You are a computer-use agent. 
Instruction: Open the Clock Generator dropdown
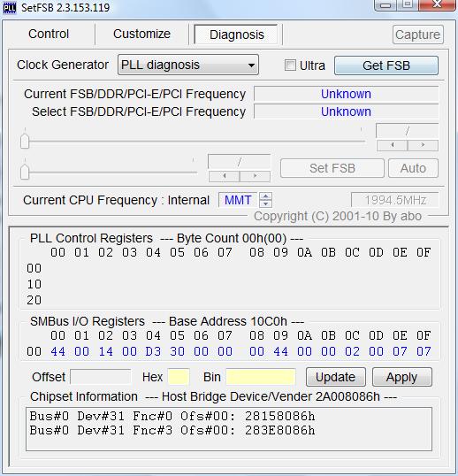[x=188, y=65]
